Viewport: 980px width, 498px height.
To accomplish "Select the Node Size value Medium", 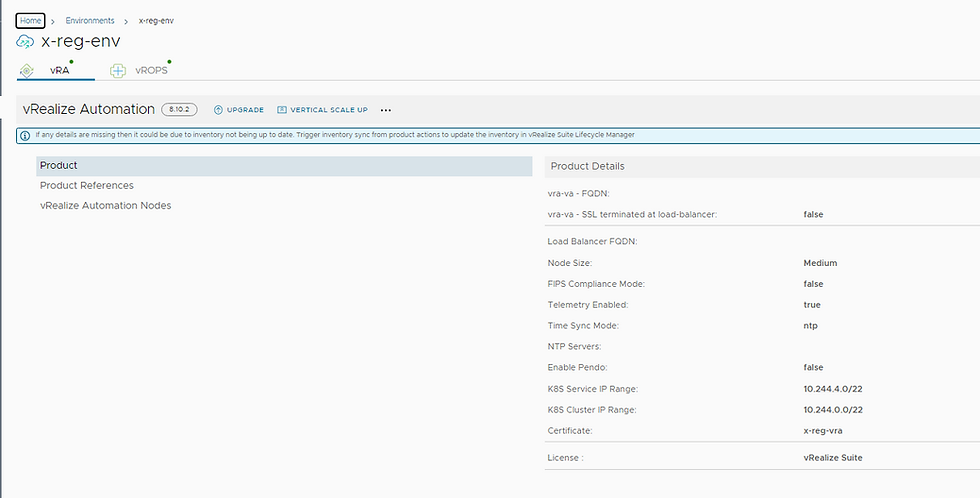I will pyautogui.click(x=820, y=263).
